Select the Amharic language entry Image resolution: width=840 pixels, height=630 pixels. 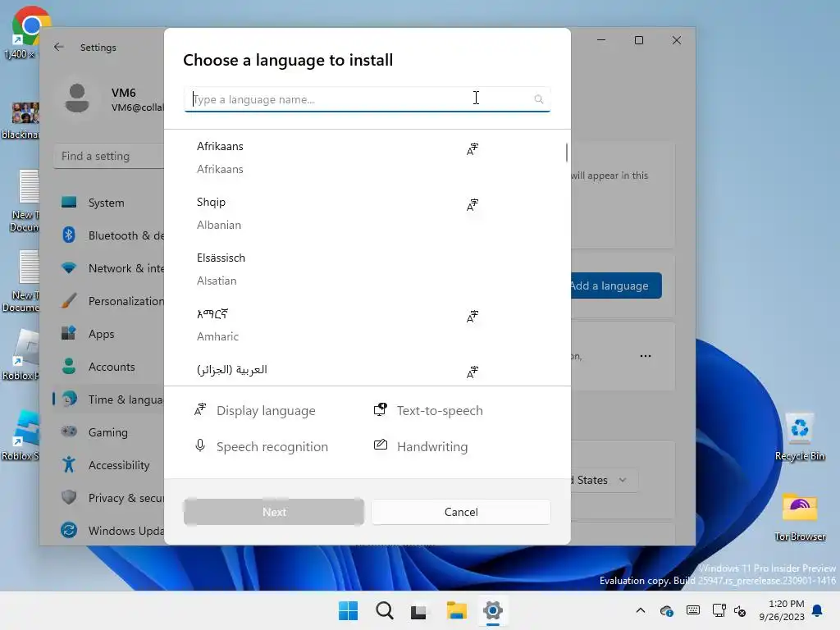pyautogui.click(x=367, y=325)
